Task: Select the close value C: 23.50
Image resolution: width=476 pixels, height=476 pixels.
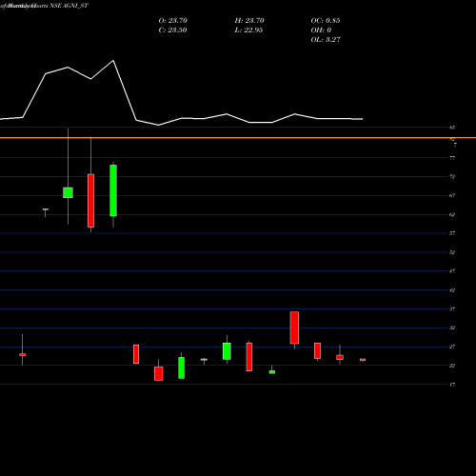Action: tap(172, 30)
